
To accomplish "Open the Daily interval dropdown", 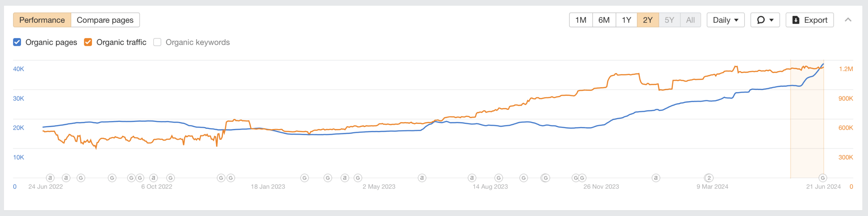I will coord(725,20).
